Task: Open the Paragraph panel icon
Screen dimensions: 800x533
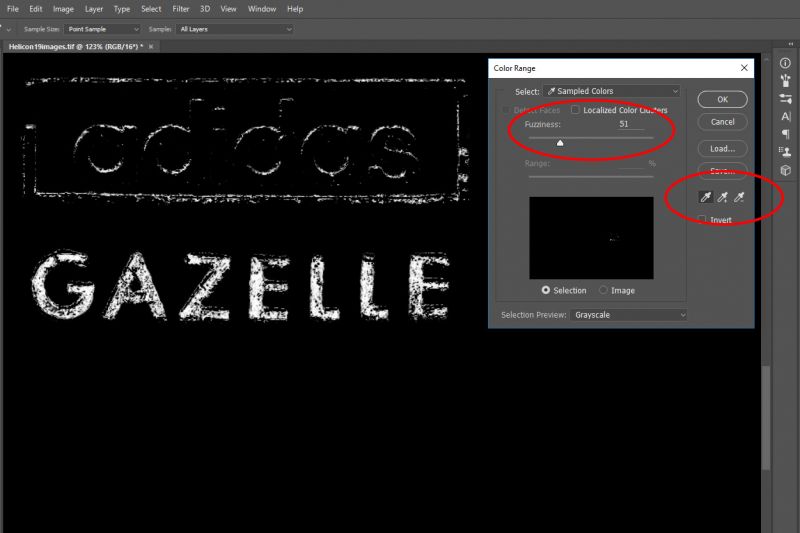Action: click(x=785, y=134)
